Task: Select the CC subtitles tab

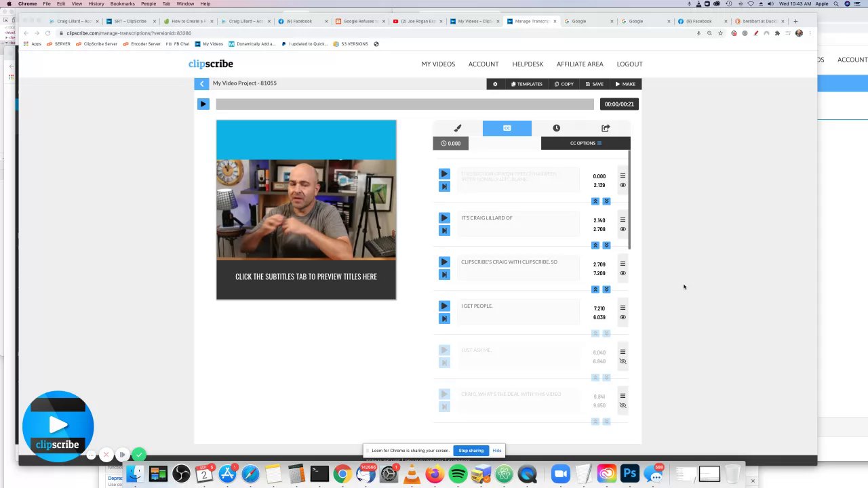Action: pos(507,128)
